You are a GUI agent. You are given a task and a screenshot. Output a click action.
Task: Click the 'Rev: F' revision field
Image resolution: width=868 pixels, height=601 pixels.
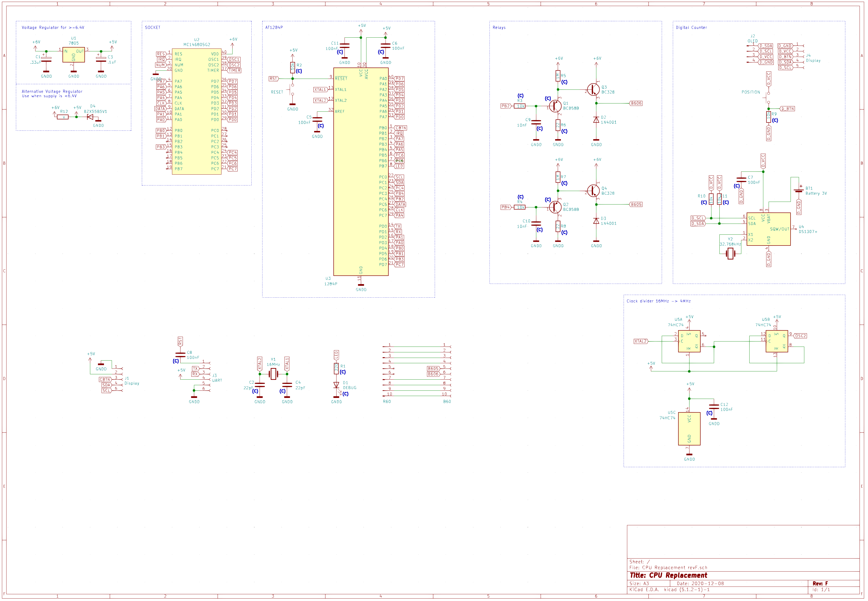[x=820, y=583]
